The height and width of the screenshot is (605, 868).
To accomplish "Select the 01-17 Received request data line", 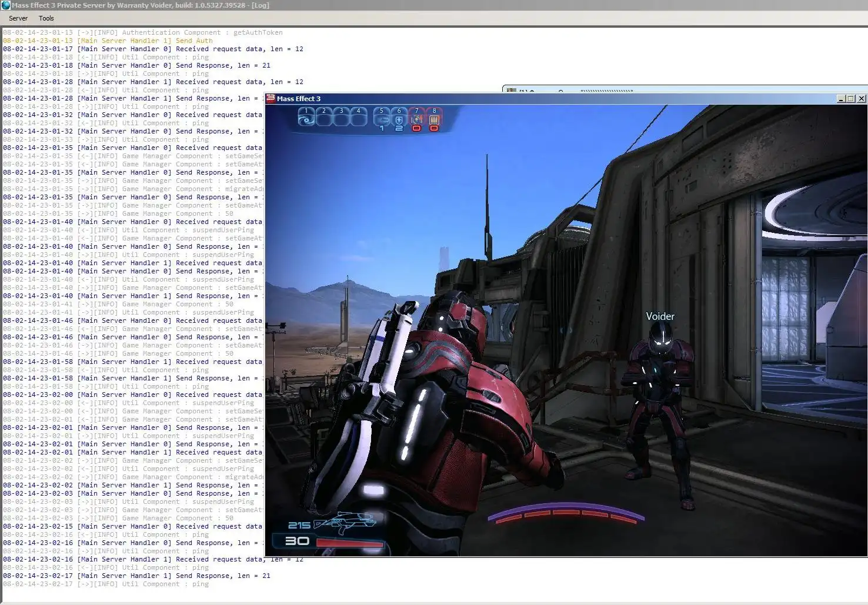I will tap(153, 49).
